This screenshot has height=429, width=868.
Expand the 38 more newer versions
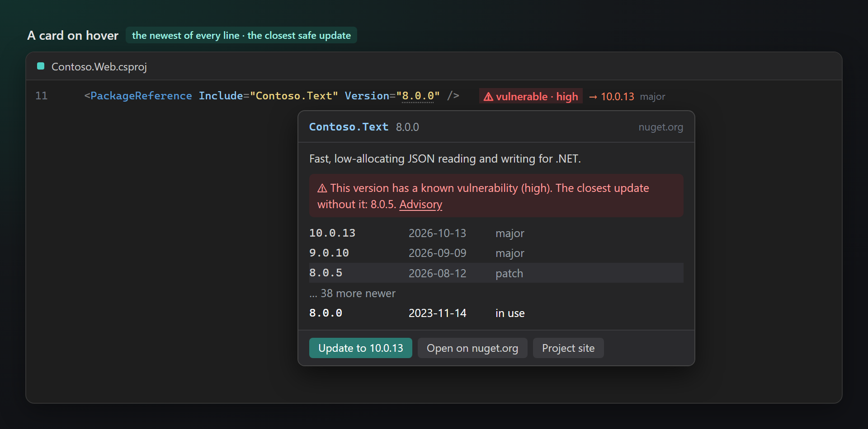[x=352, y=294]
